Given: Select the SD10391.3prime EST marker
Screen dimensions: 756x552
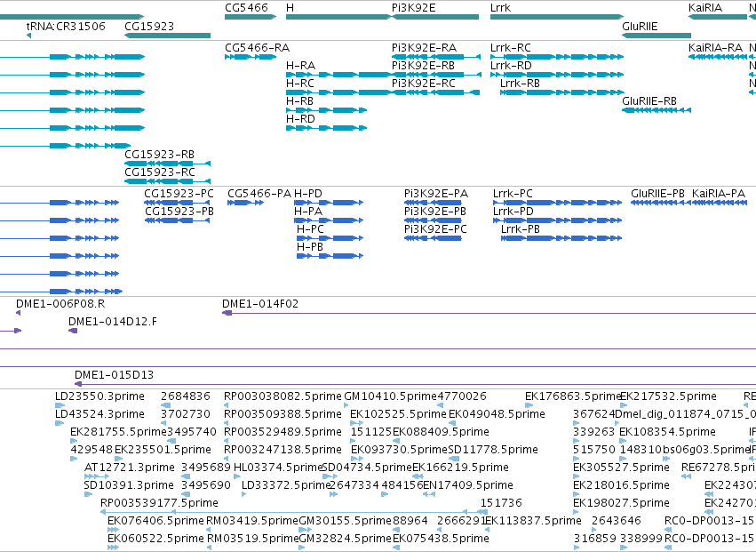Looking at the screenshot, I should point(88,494).
